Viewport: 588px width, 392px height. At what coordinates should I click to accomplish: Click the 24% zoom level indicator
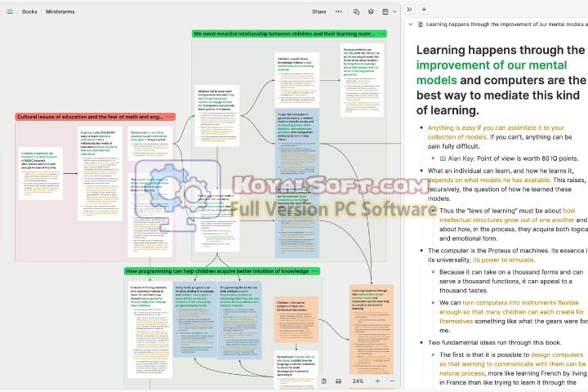click(358, 381)
